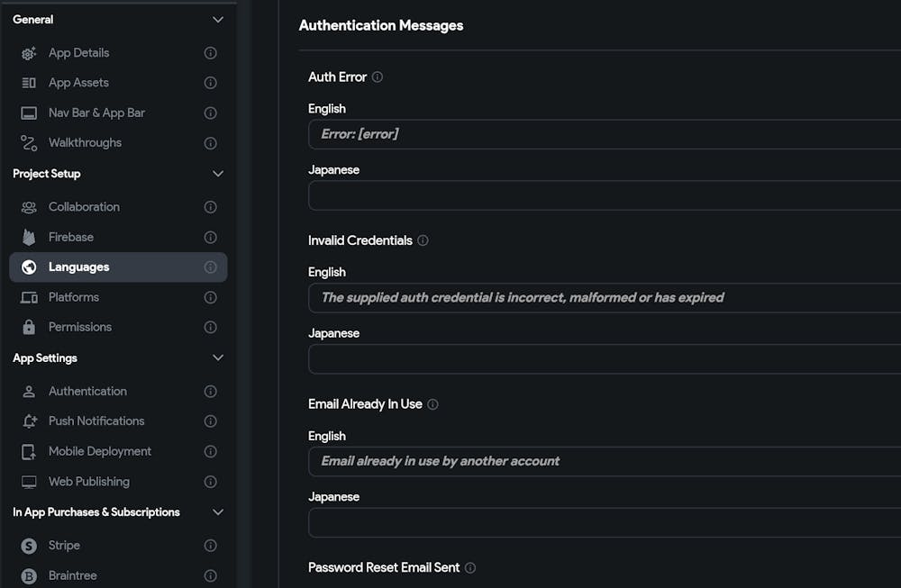Click the Stripe payment icon

(x=28, y=546)
